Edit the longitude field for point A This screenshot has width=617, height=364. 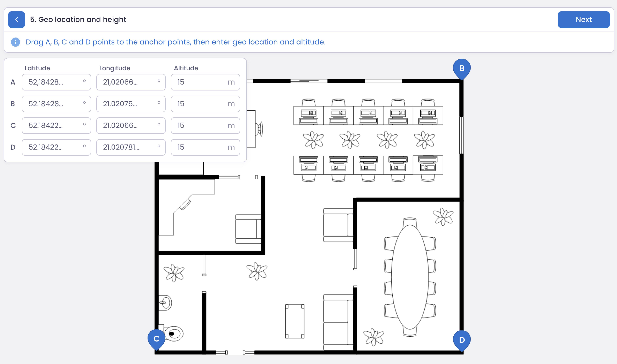tap(131, 82)
